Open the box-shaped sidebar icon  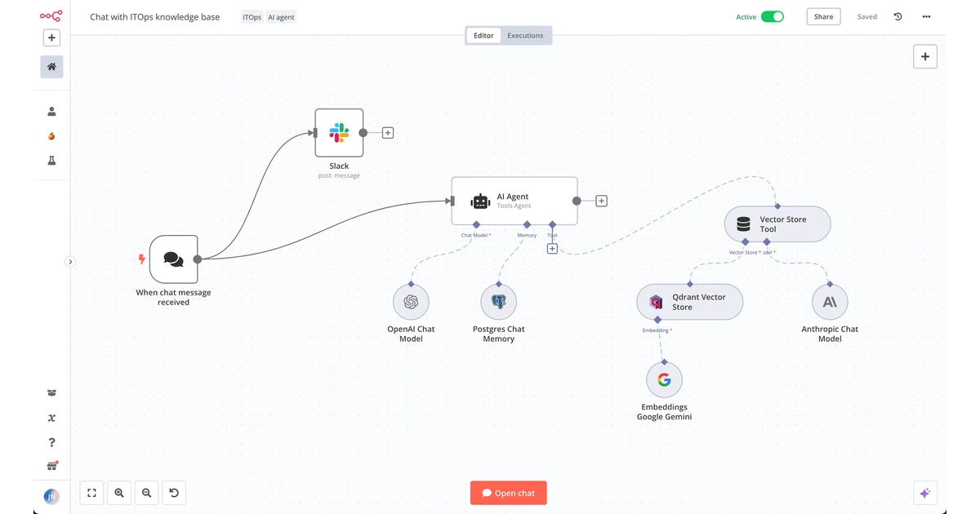point(51,393)
